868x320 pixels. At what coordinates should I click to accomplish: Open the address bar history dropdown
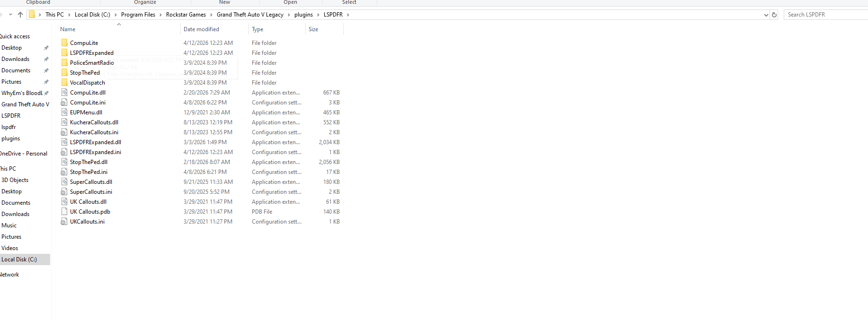[x=766, y=15]
